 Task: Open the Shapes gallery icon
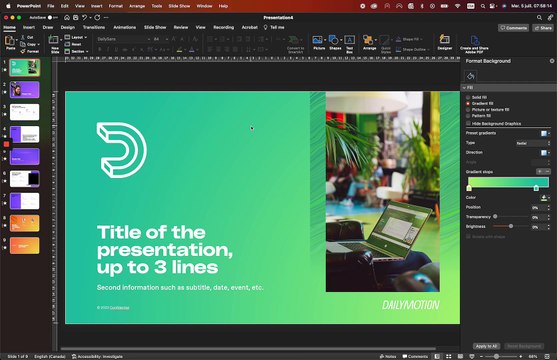[333, 40]
